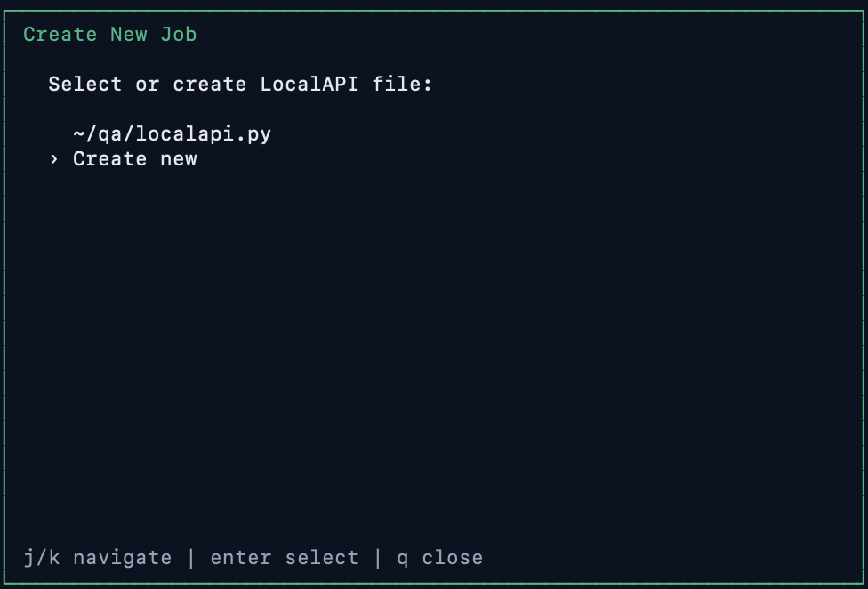Click the Create New Job dialog title
Screen dimensions: 868x589
109,34
